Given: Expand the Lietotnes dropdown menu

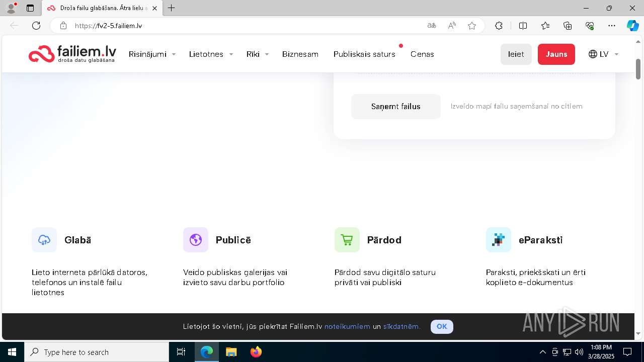Looking at the screenshot, I should tap(211, 54).
